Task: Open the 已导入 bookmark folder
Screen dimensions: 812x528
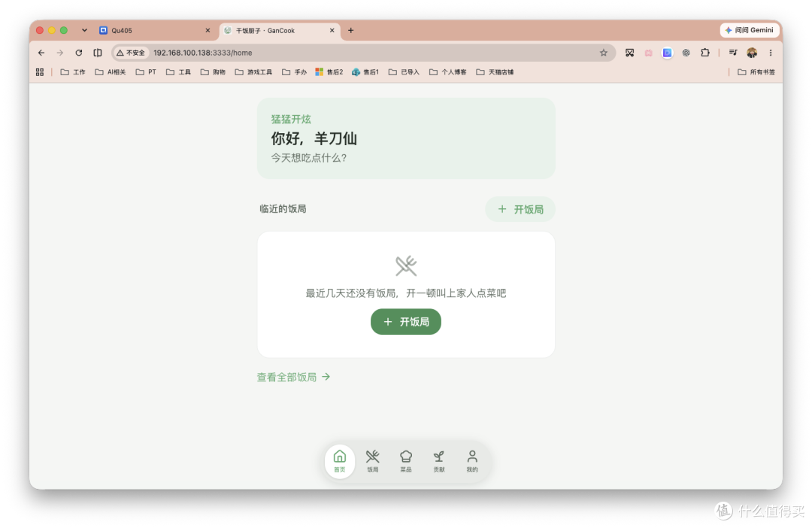Action: coord(404,72)
